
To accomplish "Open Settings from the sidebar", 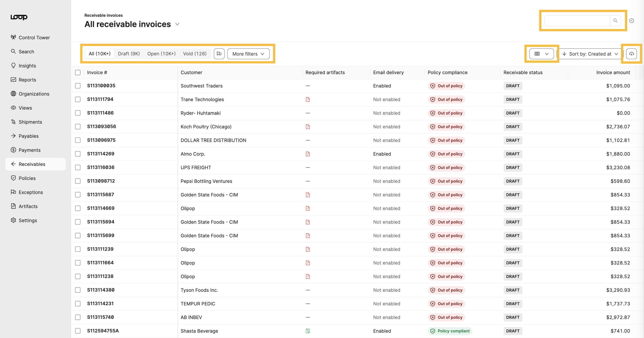I will point(35,220).
